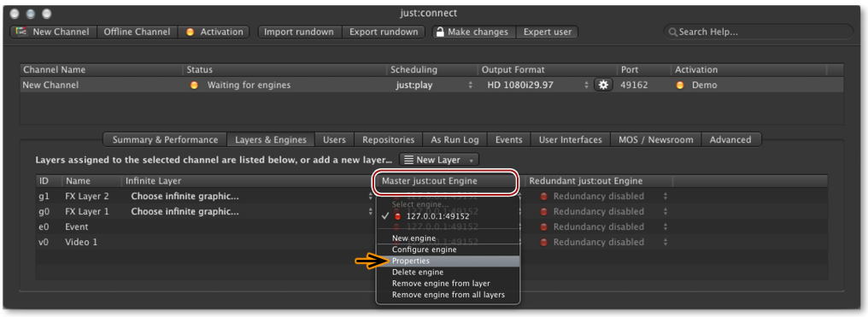Click the Output Format column header
Screen dimensions: 868x317
[548, 70]
